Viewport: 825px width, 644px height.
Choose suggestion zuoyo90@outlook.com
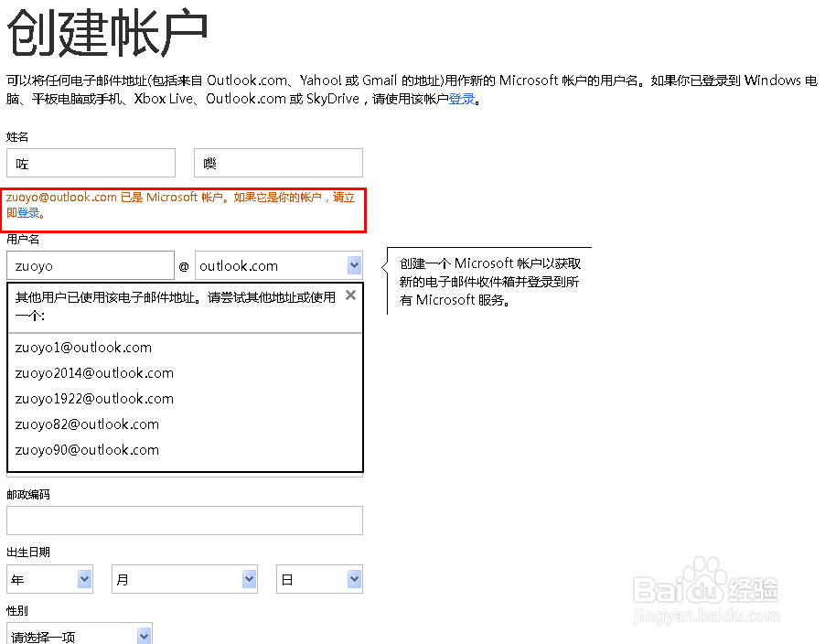(87, 450)
